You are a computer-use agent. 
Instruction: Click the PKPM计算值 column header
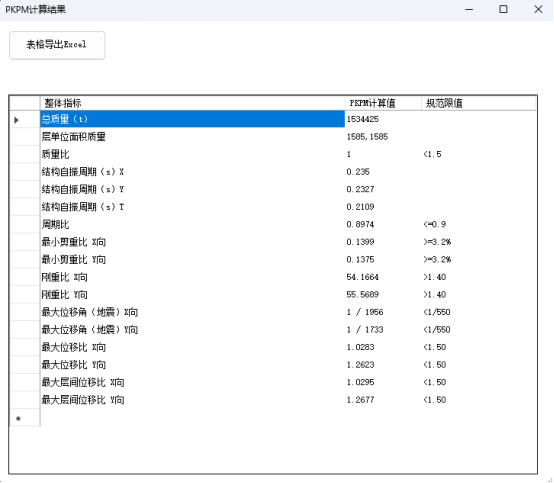(383, 103)
